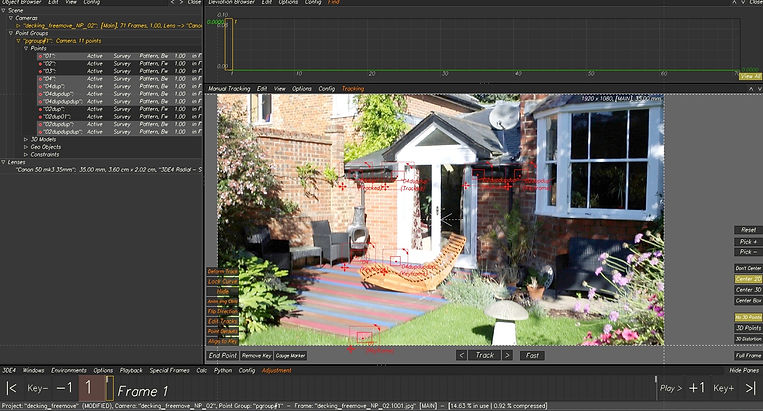
Task: Open Tracking menu in Manual Tracking pane
Action: pyautogui.click(x=353, y=89)
